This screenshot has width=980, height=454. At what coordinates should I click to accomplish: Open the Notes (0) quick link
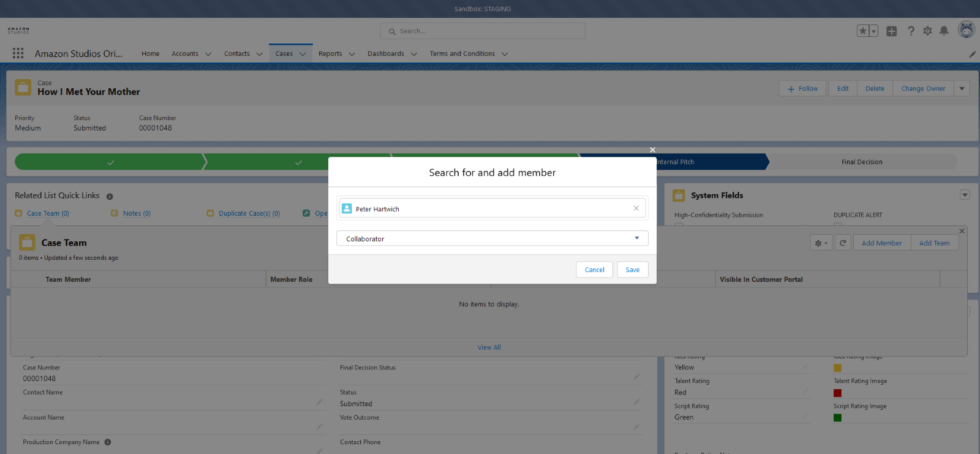tap(137, 213)
